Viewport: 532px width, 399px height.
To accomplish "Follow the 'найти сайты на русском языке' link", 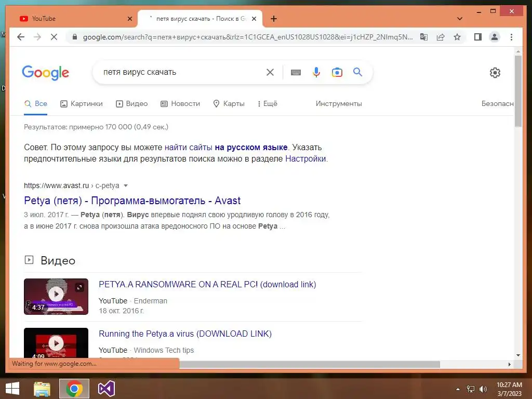I will coord(226,147).
